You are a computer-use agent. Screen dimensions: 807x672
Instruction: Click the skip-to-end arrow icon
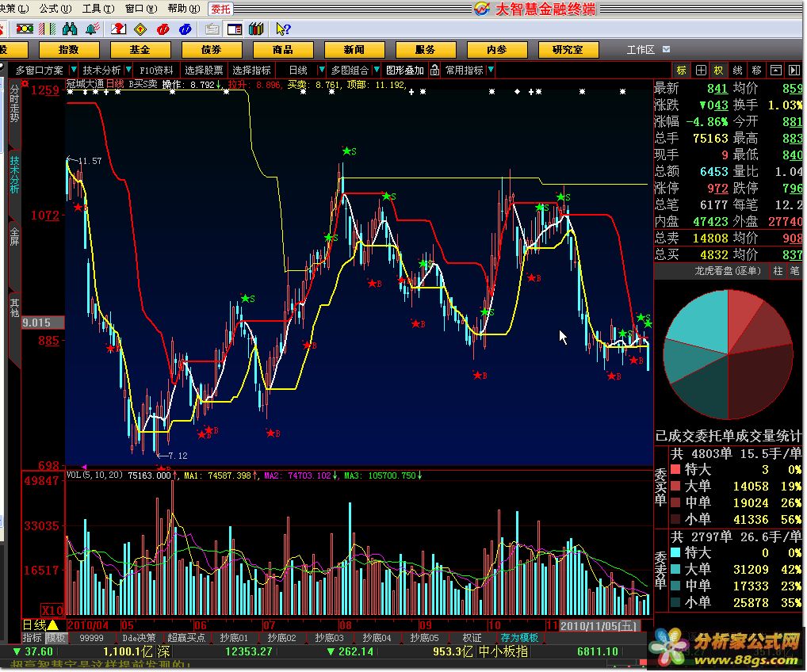794,70
